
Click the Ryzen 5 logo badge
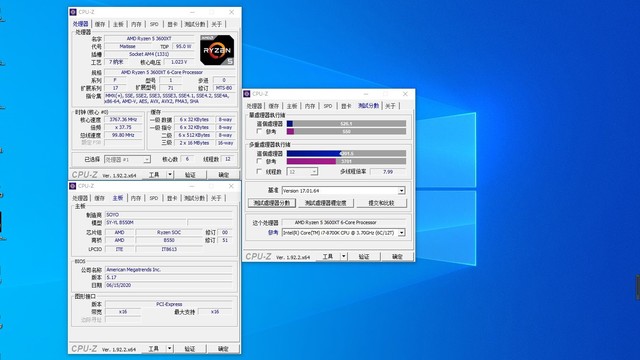pyautogui.click(x=217, y=50)
